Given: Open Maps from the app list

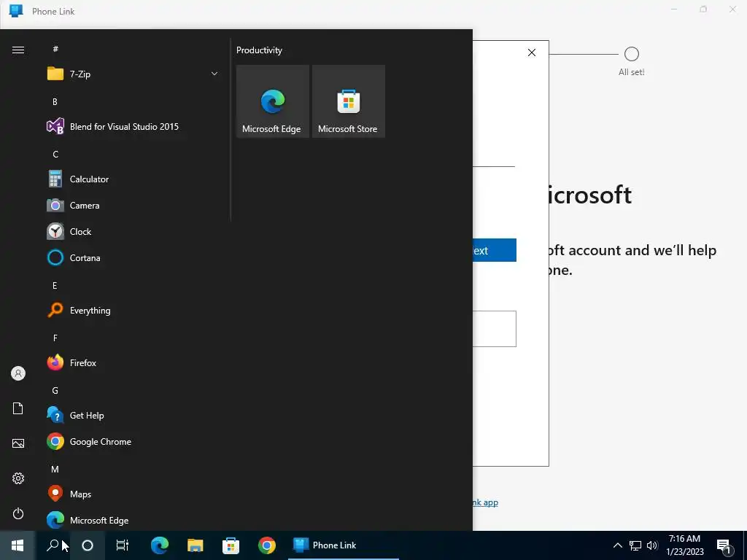Looking at the screenshot, I should 133,494.
